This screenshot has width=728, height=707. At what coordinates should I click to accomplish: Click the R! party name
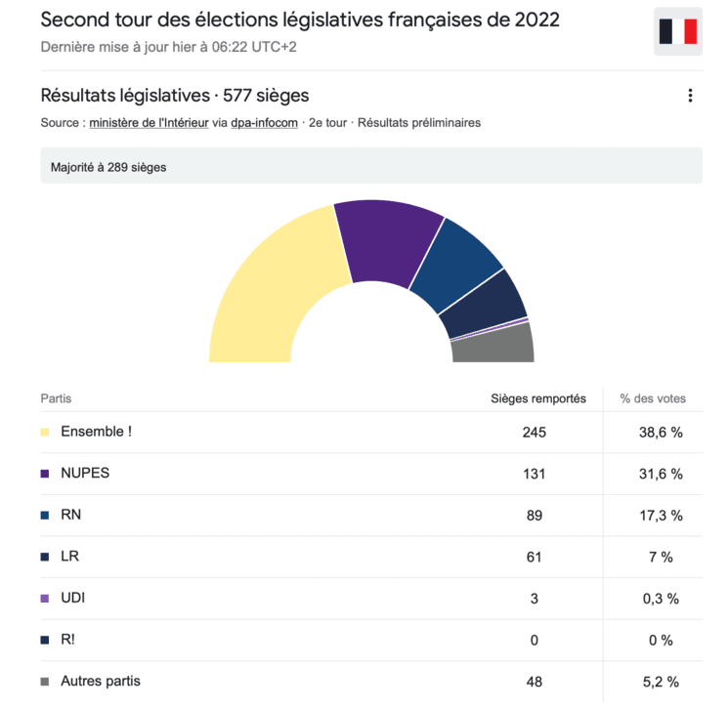click(x=67, y=640)
